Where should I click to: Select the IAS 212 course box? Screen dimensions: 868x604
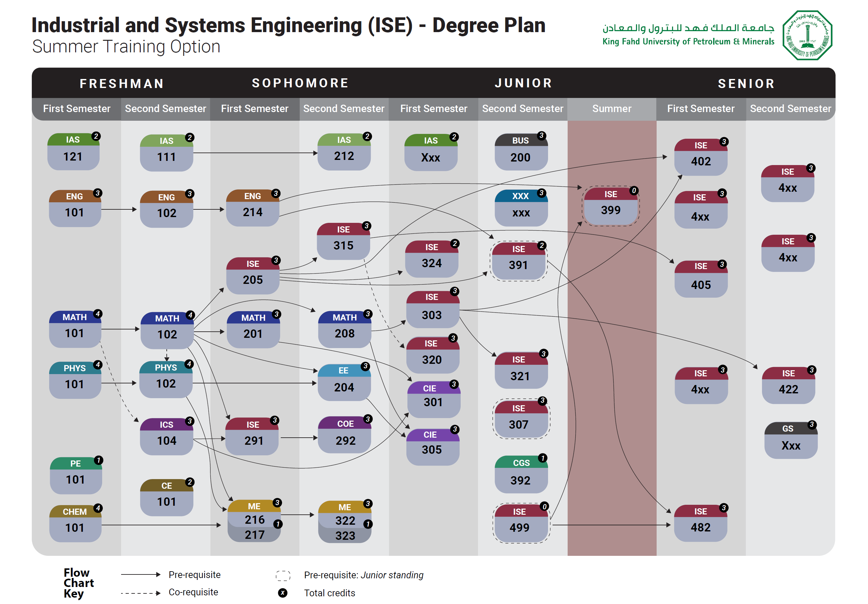344,152
